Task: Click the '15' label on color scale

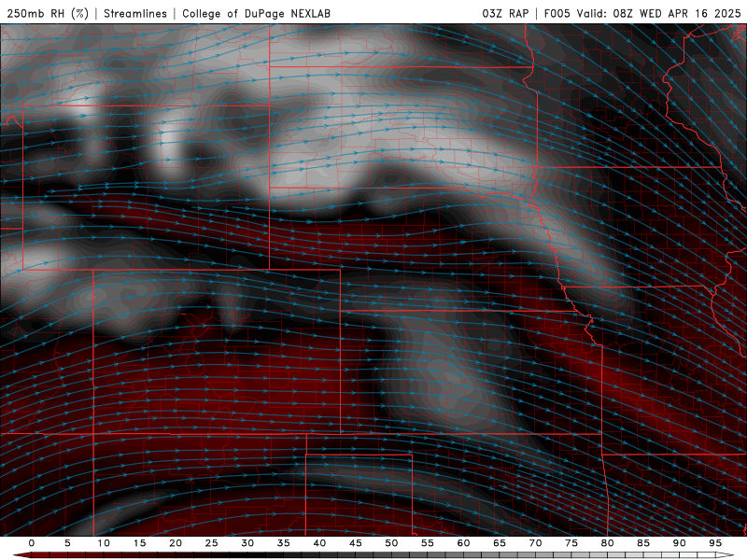Action: 139,543
